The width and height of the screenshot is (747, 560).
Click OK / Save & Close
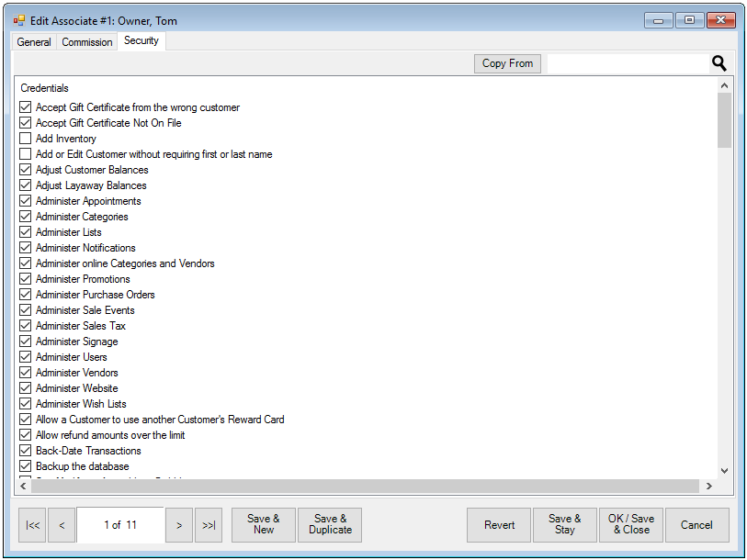(631, 525)
